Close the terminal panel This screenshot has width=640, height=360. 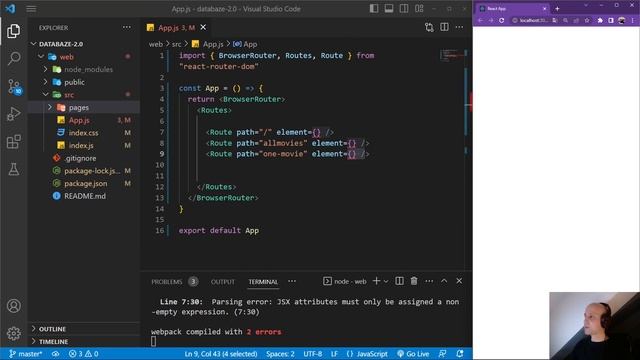pyautogui.click(x=459, y=281)
